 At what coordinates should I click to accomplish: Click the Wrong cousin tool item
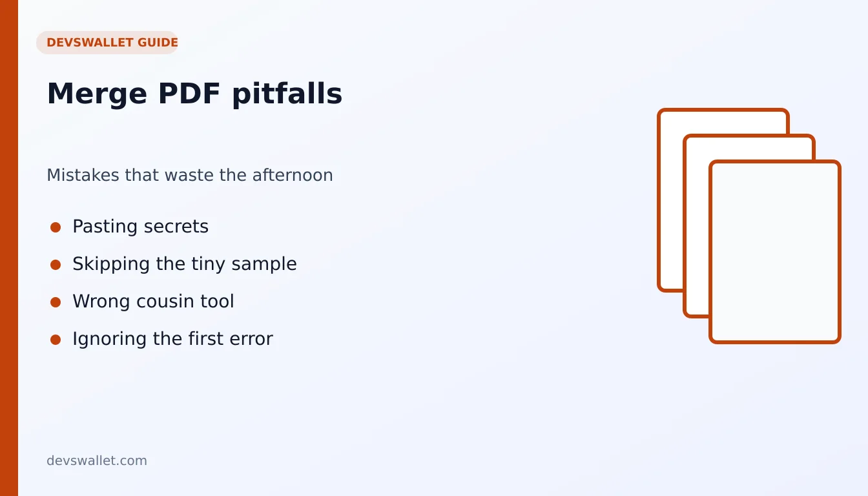(x=153, y=302)
